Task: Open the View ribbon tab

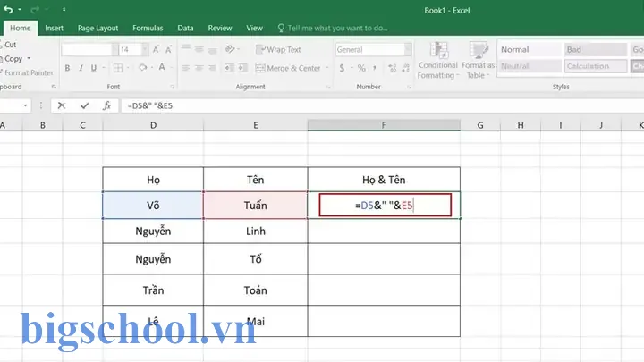Action: click(x=254, y=28)
